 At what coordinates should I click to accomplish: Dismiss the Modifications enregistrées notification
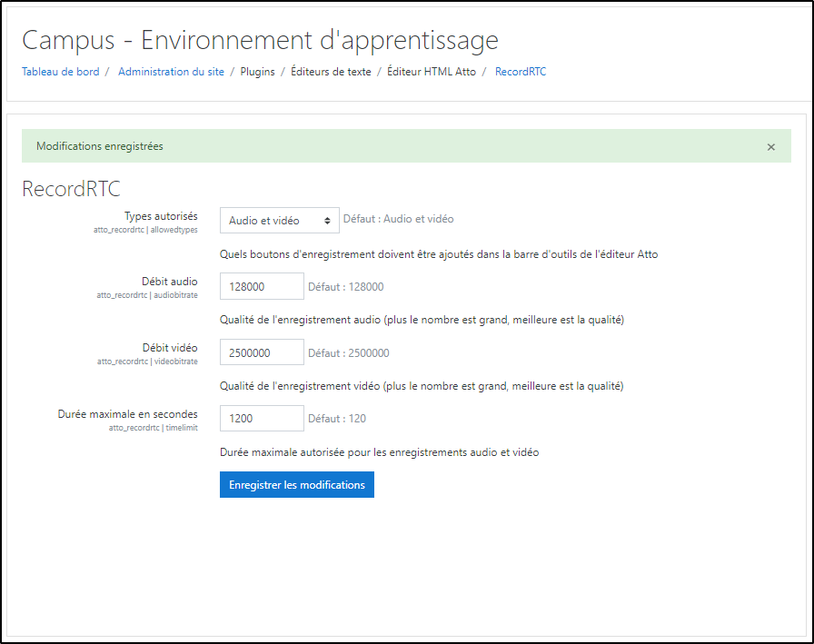[770, 147]
